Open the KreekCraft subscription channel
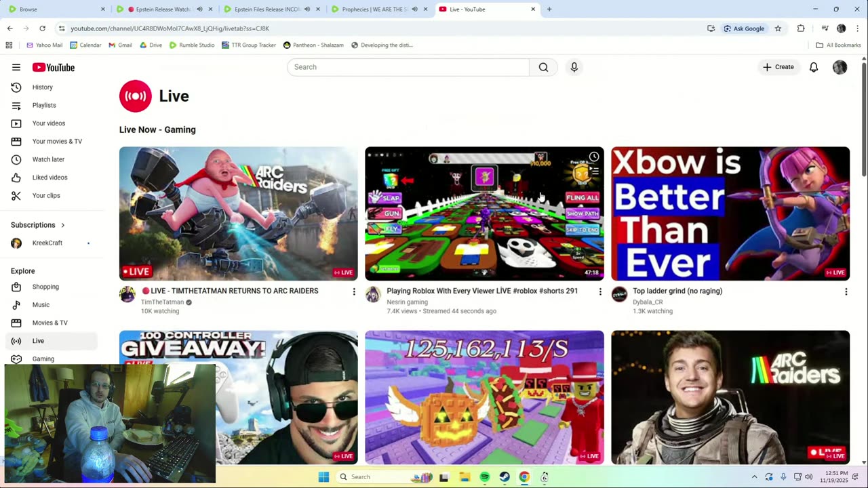 click(x=49, y=243)
